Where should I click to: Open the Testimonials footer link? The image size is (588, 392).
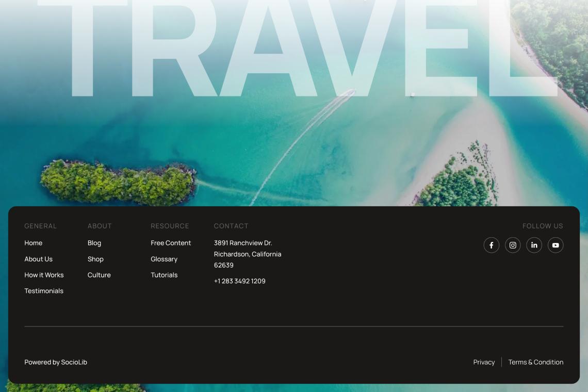(44, 291)
